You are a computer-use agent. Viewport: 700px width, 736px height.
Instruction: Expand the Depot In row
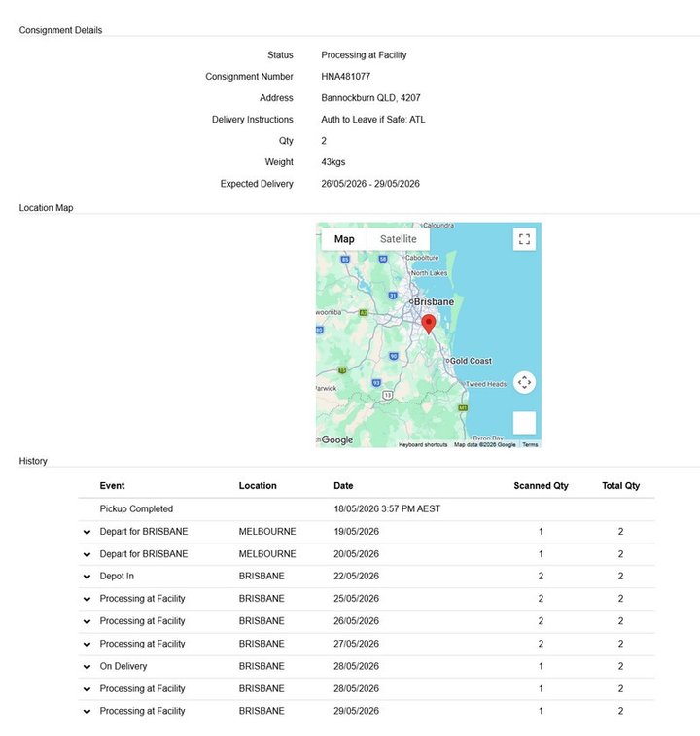87,577
